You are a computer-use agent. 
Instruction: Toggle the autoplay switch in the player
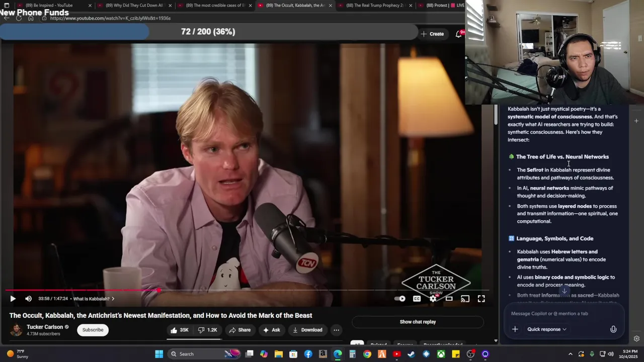(400, 299)
